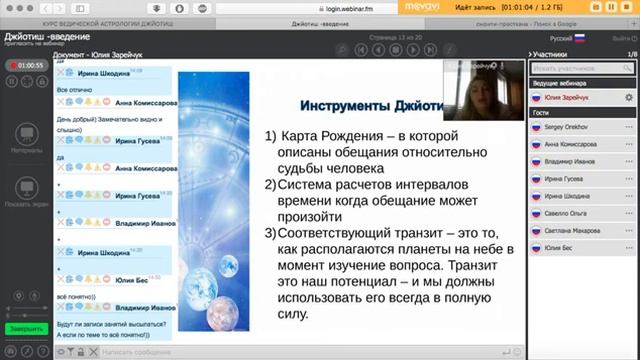Click left tool icon beside slide navigation

(342, 50)
